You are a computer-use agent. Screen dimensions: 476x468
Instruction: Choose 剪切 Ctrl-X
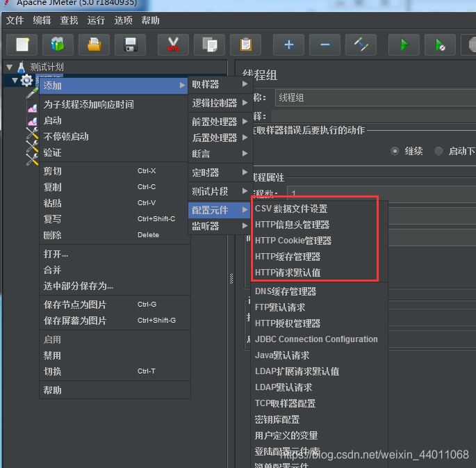pyautogui.click(x=113, y=171)
